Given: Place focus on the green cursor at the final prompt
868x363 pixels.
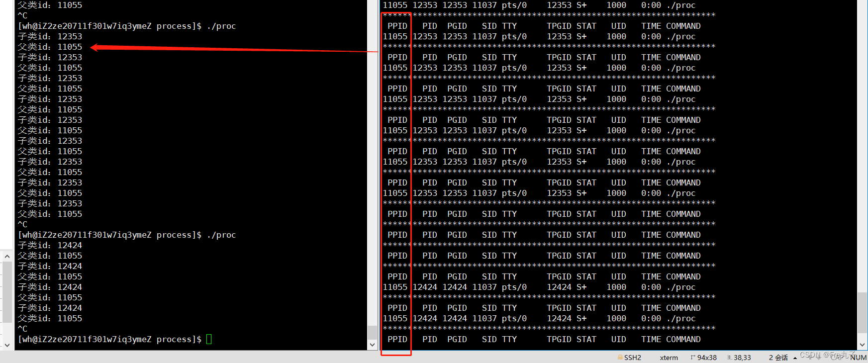Looking at the screenshot, I should [209, 339].
